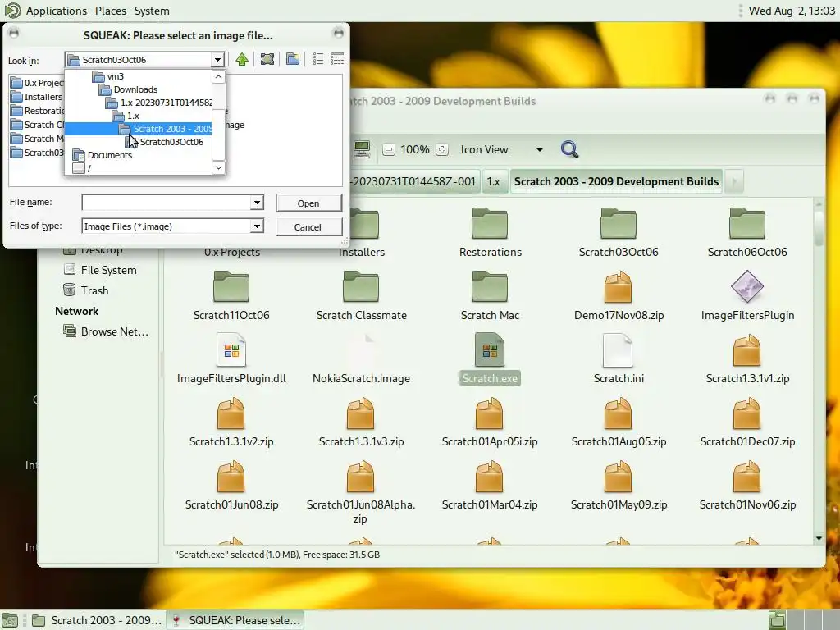Image resolution: width=840 pixels, height=630 pixels.
Task: Open the Places menu
Action: (x=111, y=11)
